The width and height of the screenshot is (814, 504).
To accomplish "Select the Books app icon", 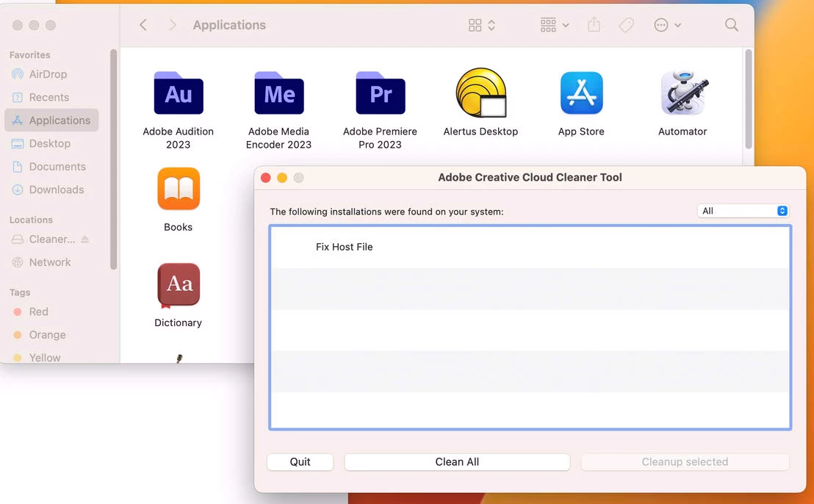I will 178,188.
